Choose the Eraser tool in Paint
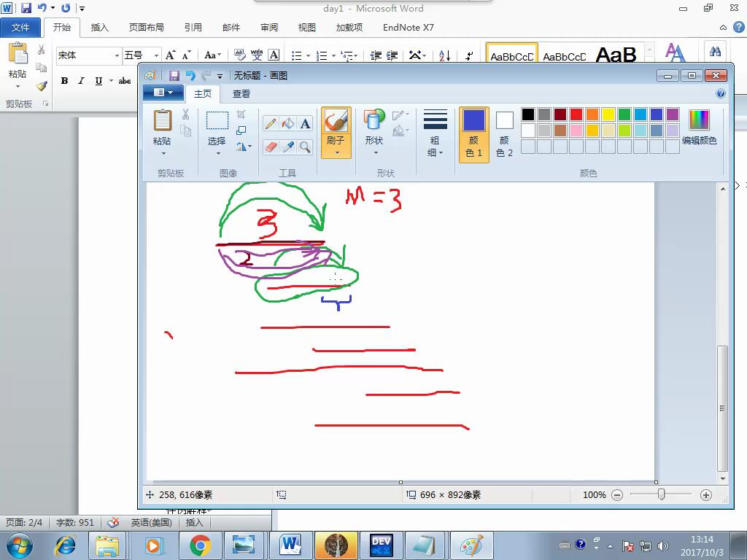This screenshot has height=560, width=747. (x=271, y=147)
